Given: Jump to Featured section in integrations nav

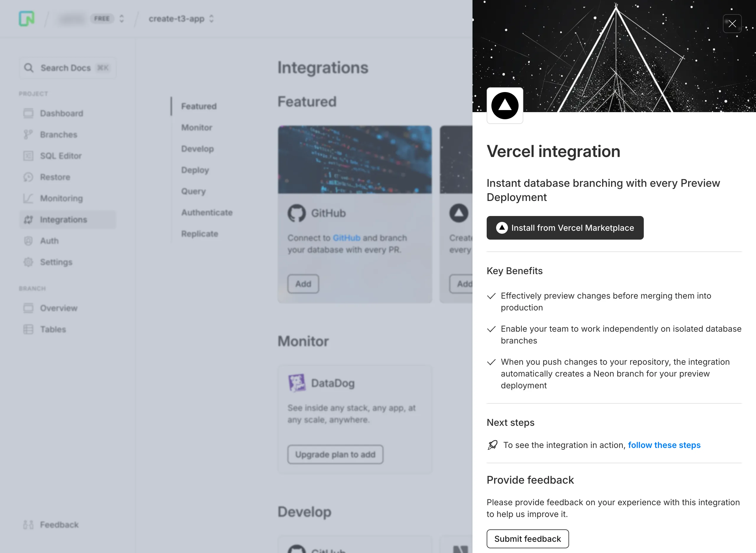Looking at the screenshot, I should (x=199, y=106).
